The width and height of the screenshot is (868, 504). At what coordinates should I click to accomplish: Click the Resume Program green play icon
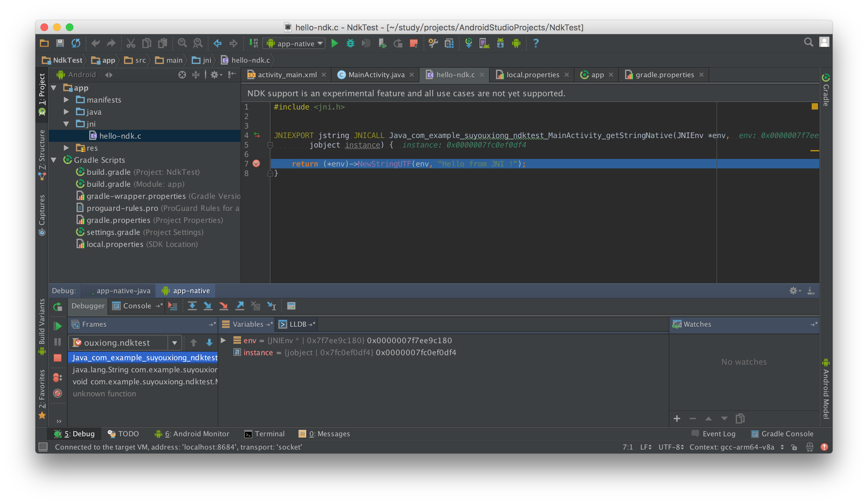[58, 326]
